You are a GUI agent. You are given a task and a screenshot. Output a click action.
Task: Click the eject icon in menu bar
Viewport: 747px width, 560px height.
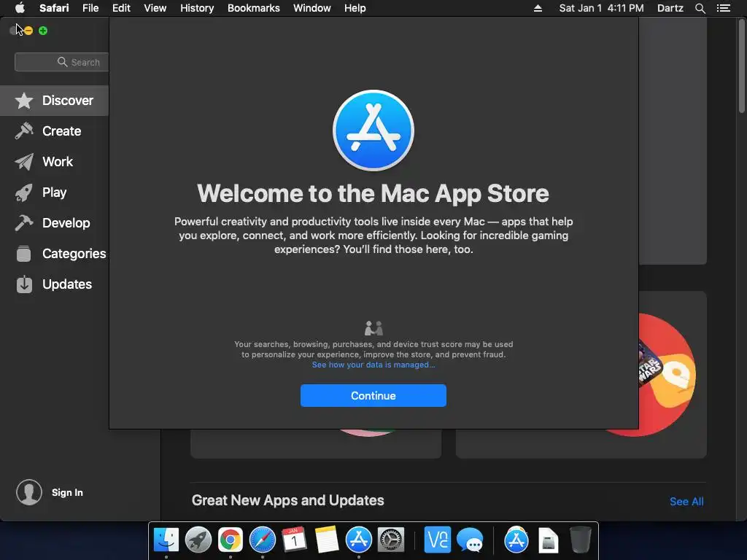point(538,8)
